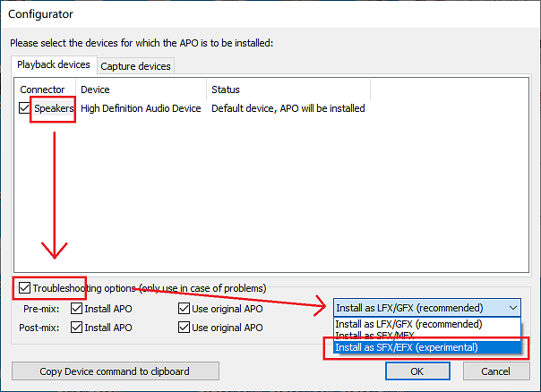This screenshot has width=541, height=392.
Task: Click the Status column header
Action: pyautogui.click(x=226, y=89)
